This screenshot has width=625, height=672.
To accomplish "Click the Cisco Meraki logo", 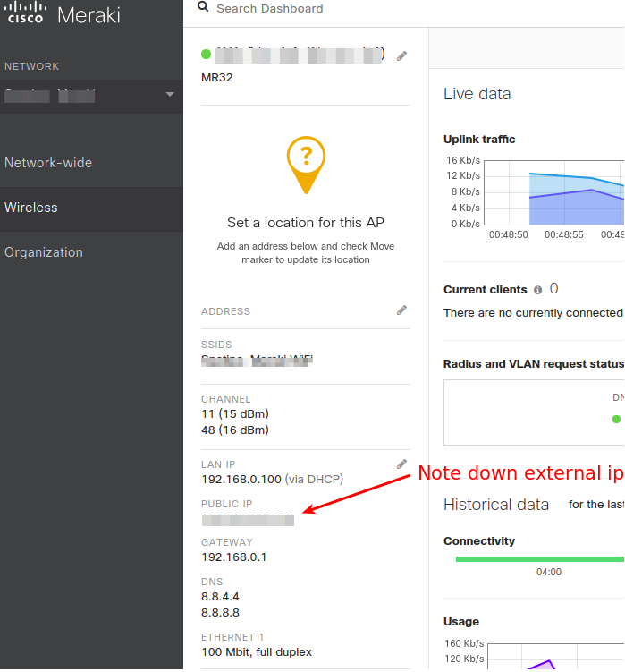I will coord(63,13).
